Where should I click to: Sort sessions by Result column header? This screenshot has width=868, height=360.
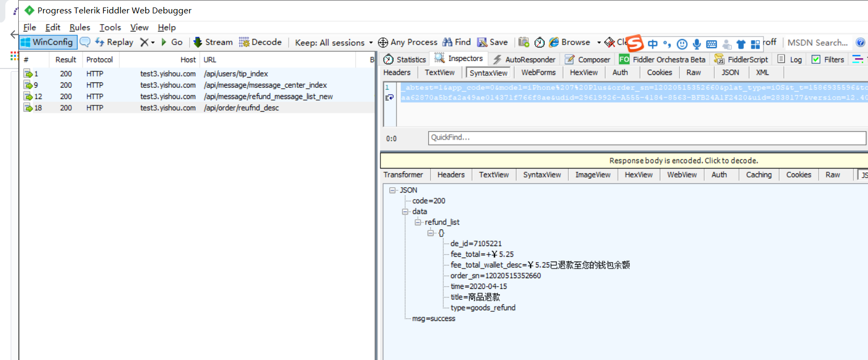point(66,60)
